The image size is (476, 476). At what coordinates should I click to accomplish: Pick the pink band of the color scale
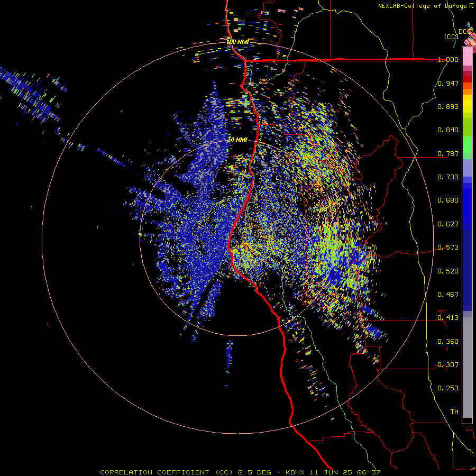pyautogui.click(x=467, y=56)
